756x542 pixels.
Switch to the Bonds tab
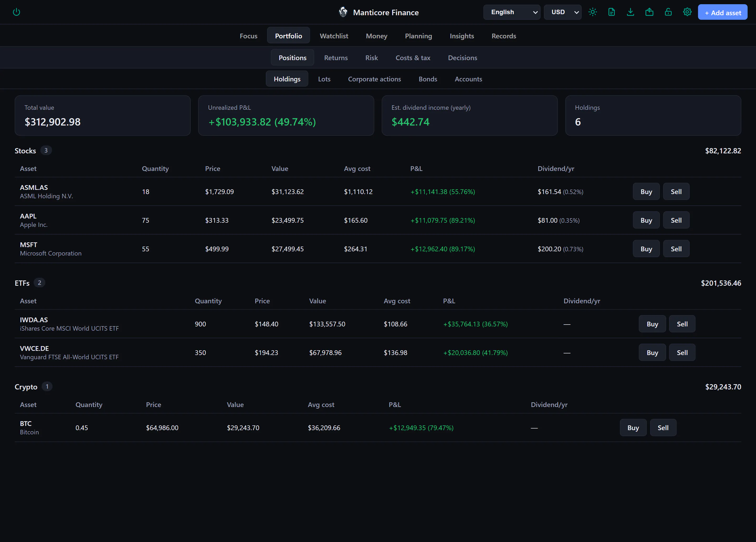428,79
